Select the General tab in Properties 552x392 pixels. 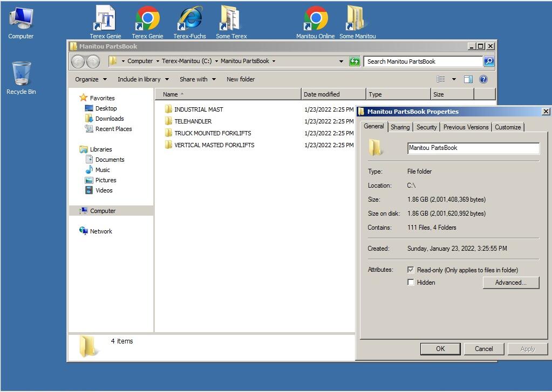[374, 126]
